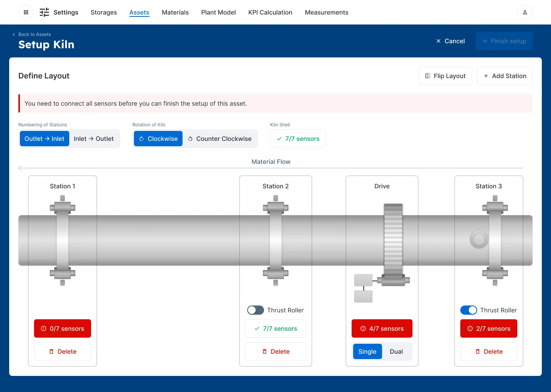Viewport: 551px width, 392px height.
Task: Select Inlet → Outlet numbering
Action: tap(94, 139)
